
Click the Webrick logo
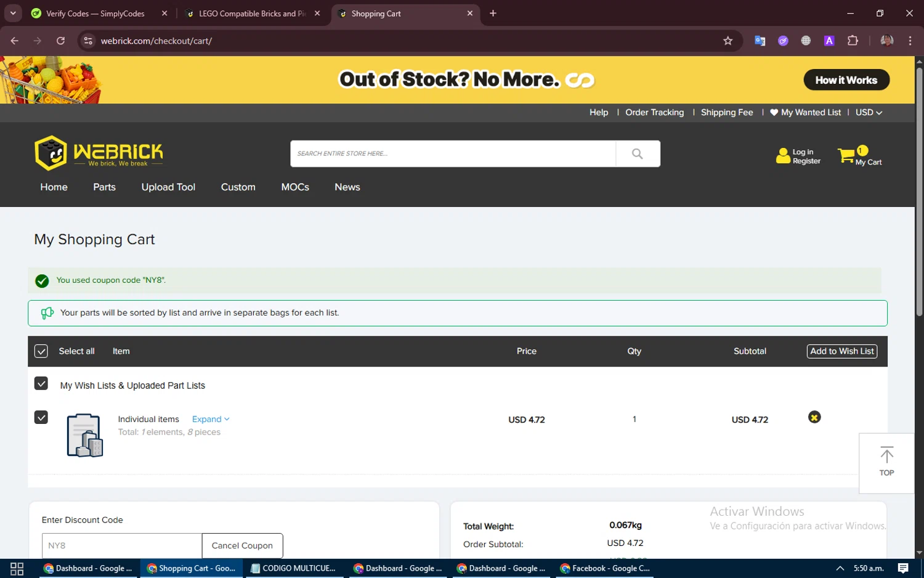pyautogui.click(x=99, y=152)
